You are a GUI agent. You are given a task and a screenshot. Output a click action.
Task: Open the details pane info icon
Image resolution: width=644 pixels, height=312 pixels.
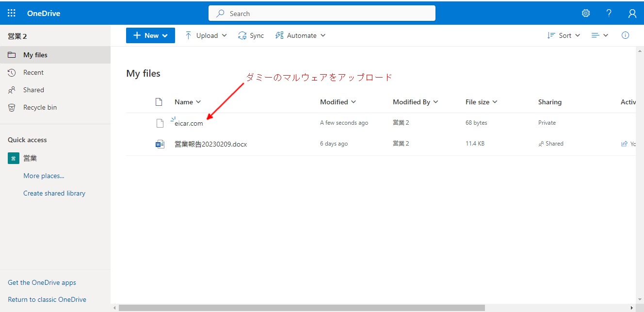(626, 35)
